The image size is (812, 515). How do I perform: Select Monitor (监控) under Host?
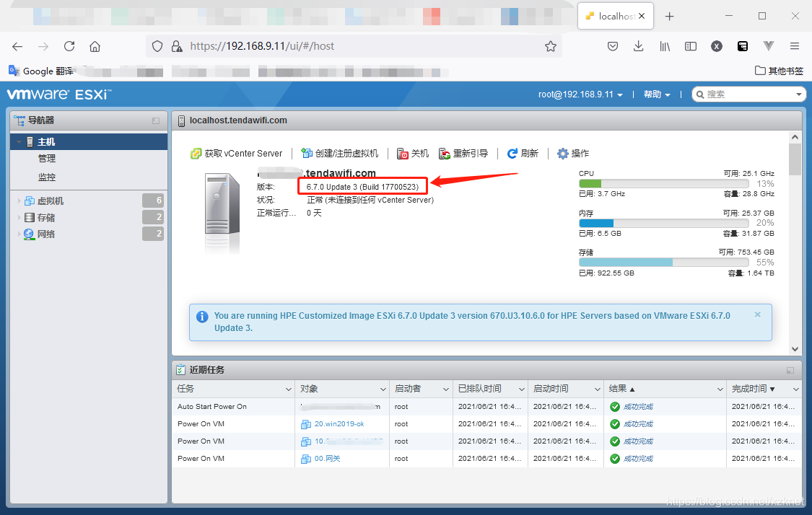coord(47,177)
